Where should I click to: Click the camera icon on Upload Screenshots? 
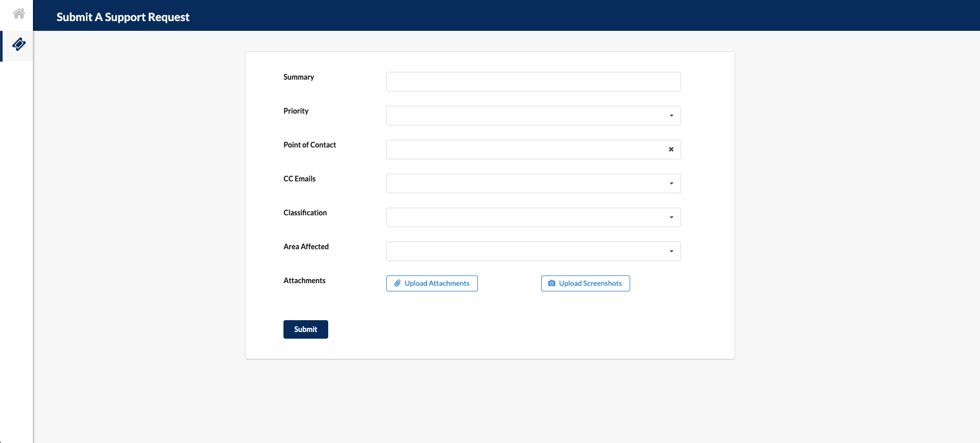click(x=551, y=284)
